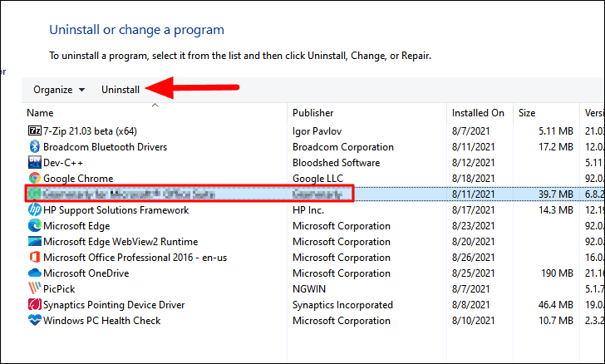
Task: Click the Microsoft OneDrive cloud icon
Action: pos(35,273)
